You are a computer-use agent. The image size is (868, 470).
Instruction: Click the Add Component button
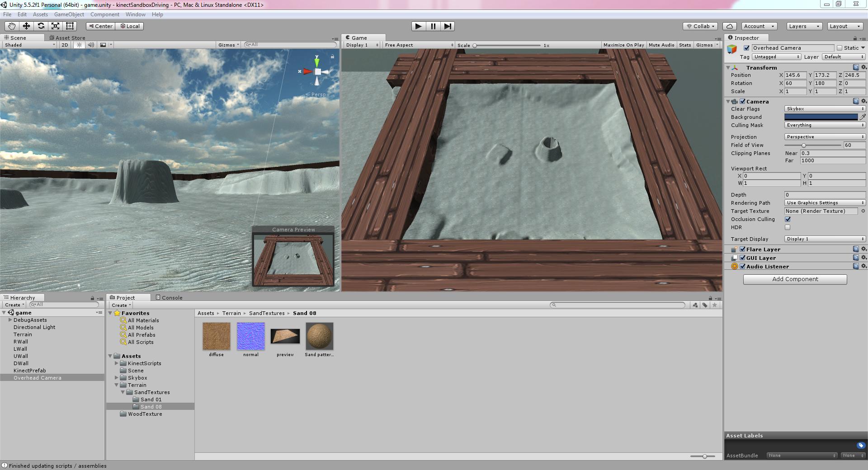(795, 279)
